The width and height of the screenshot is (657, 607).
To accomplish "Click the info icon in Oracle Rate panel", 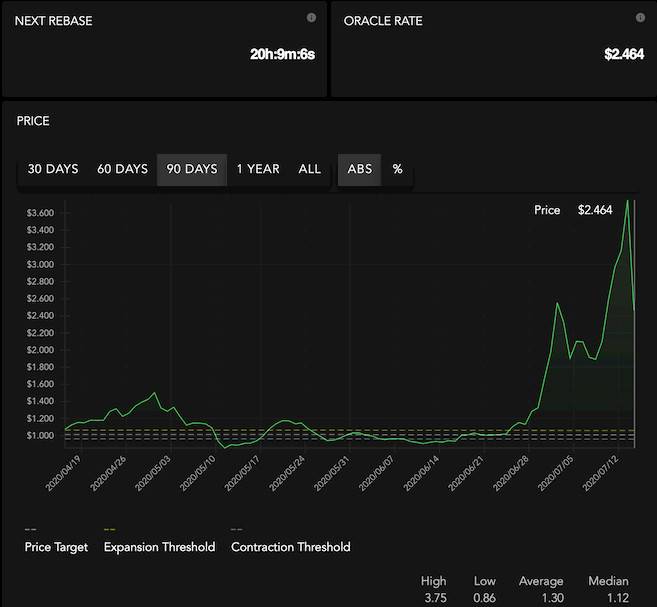I will (x=640, y=18).
